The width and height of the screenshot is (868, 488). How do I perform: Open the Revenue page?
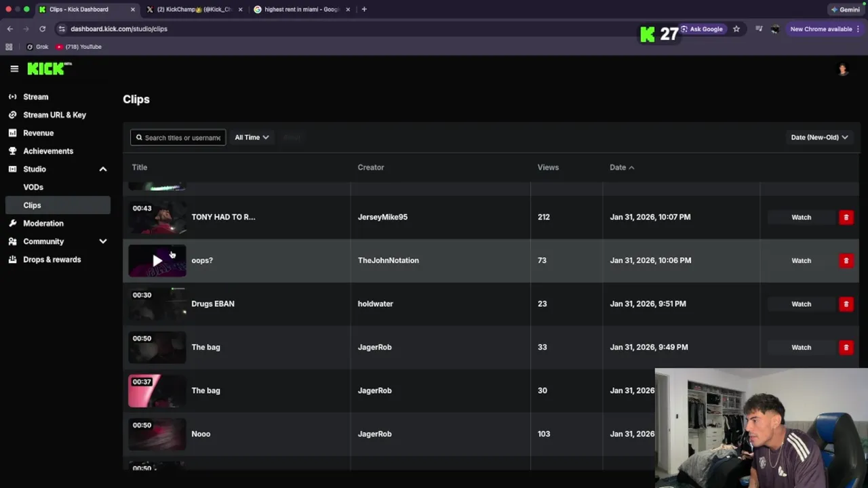[x=38, y=133]
